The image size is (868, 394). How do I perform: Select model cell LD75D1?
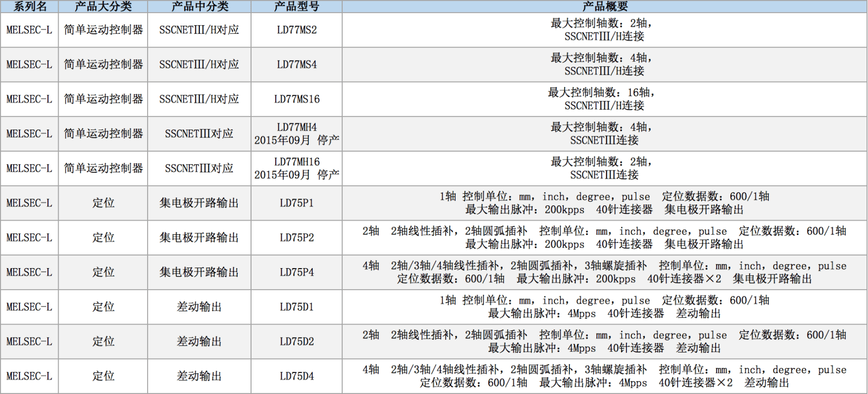(297, 307)
